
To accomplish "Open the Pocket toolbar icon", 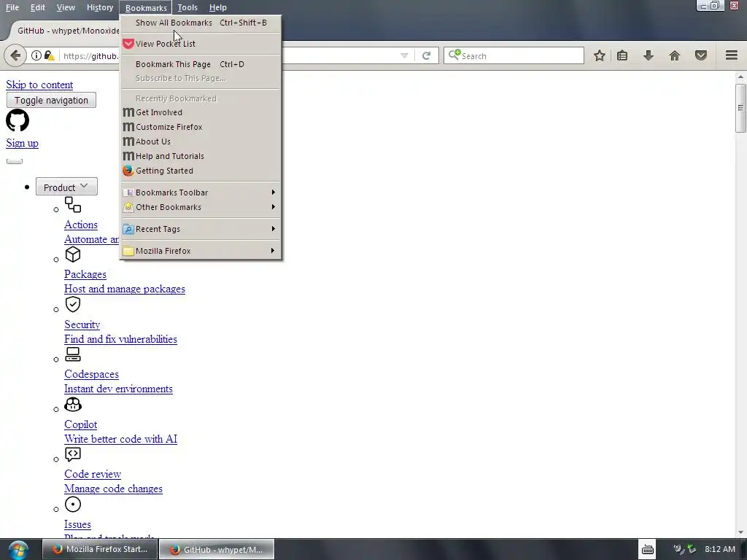I will 701,55.
